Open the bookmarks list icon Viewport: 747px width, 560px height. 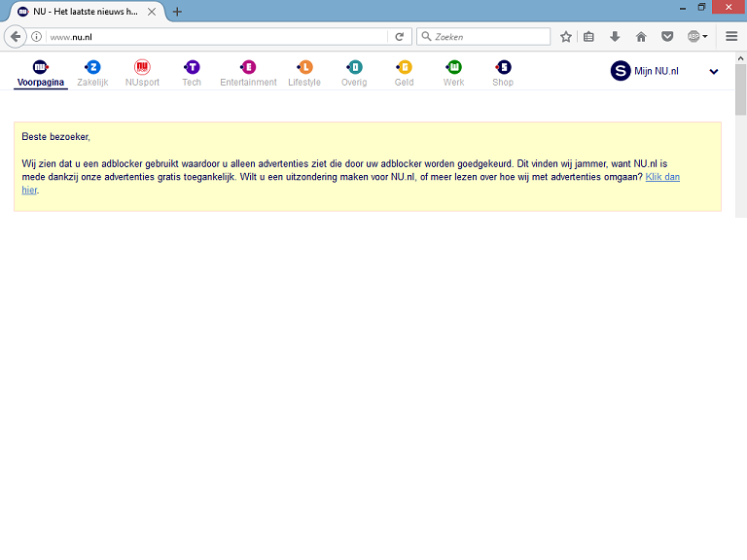pyautogui.click(x=589, y=37)
